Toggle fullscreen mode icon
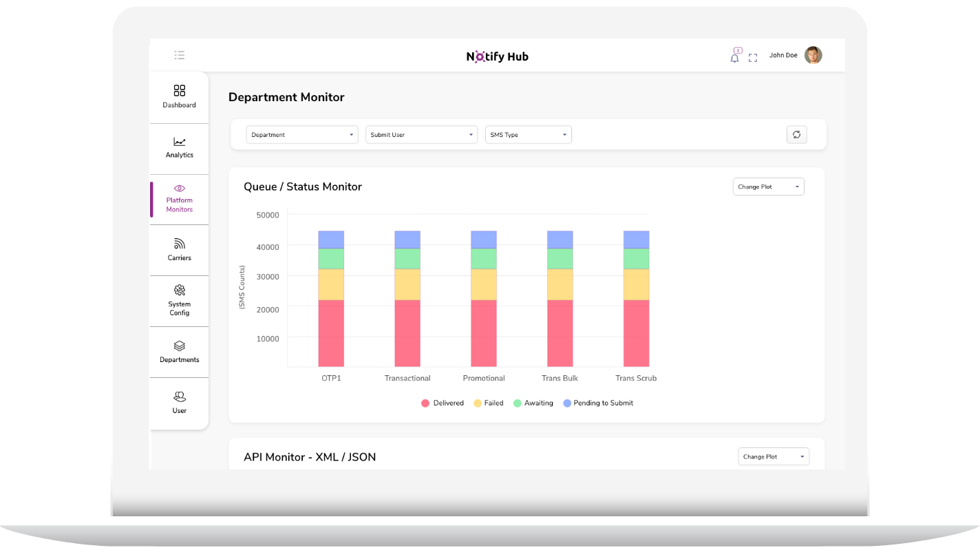Image resolution: width=980 pixels, height=550 pixels. click(x=753, y=58)
